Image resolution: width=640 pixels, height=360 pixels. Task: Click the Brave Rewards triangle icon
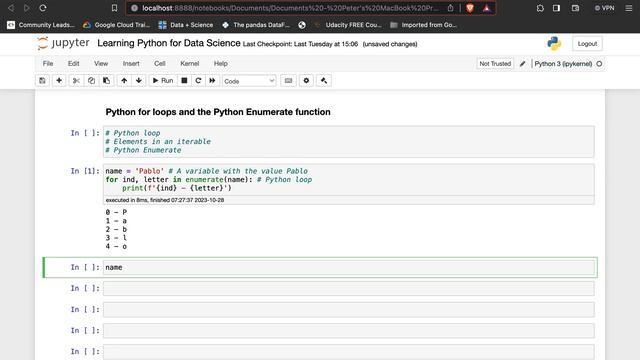pyautogui.click(x=487, y=8)
